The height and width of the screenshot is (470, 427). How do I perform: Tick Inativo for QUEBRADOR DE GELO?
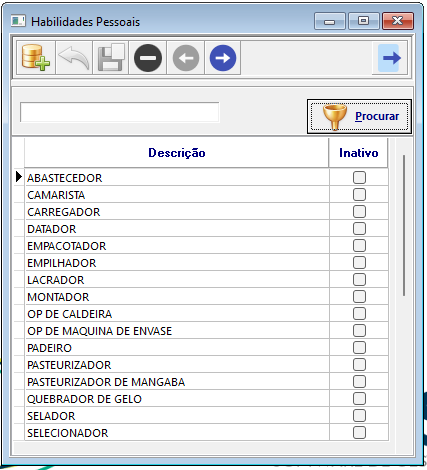[x=359, y=399]
